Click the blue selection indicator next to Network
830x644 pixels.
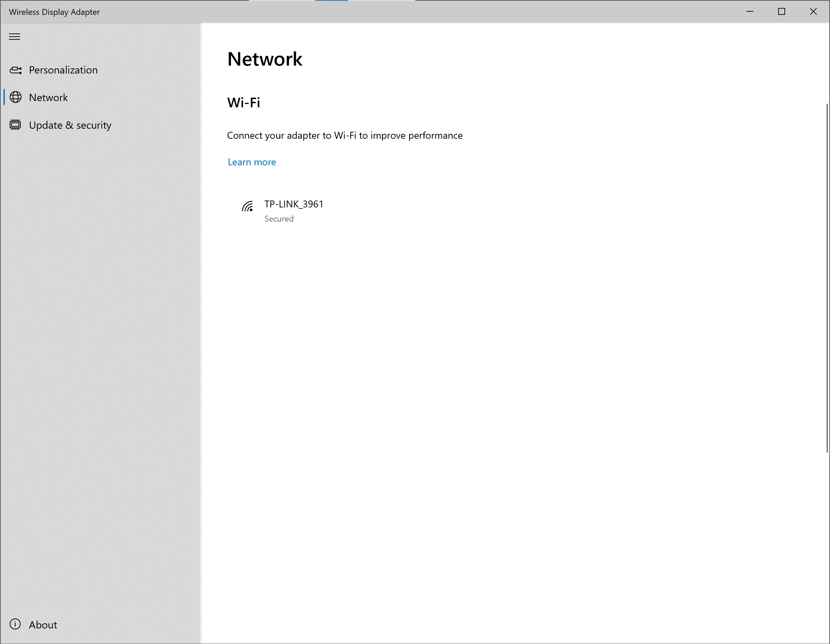click(x=4, y=97)
